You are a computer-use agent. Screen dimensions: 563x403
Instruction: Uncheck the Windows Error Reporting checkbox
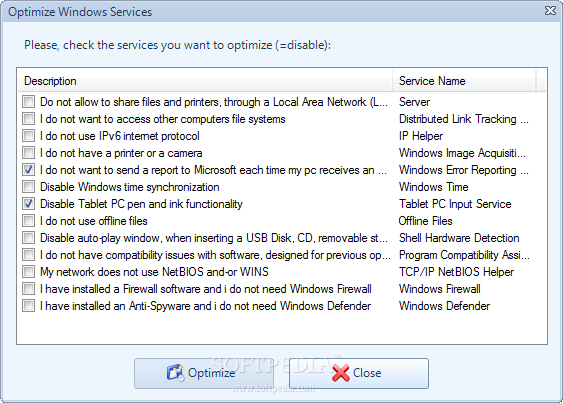[x=28, y=170]
